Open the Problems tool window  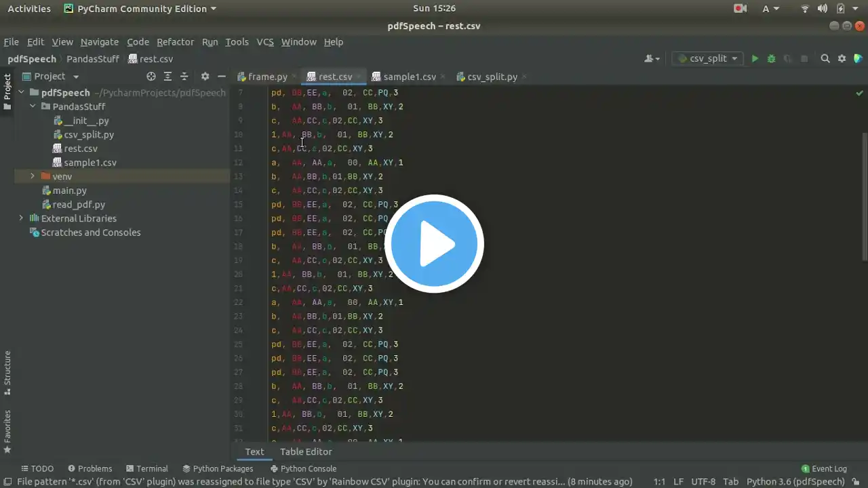click(x=90, y=468)
